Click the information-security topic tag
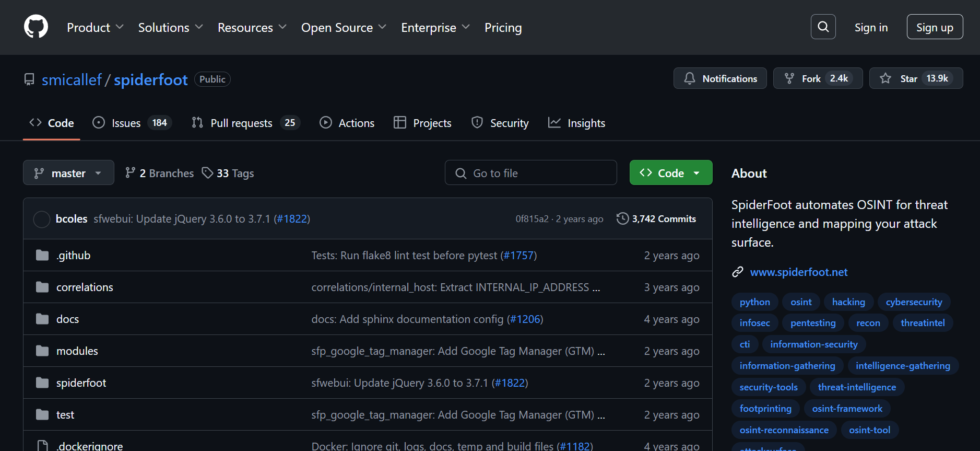 [813, 344]
